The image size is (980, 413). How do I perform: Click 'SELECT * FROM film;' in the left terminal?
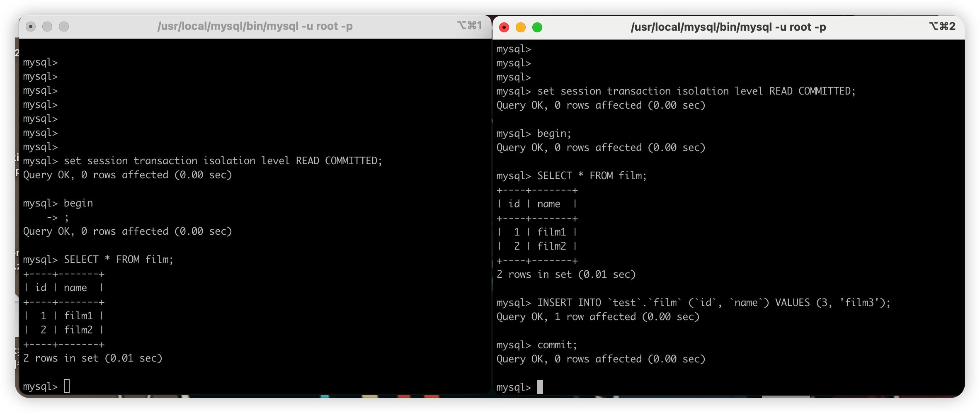119,260
